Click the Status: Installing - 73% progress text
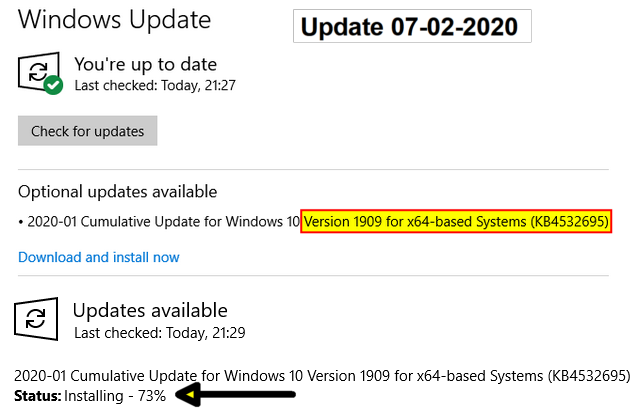The height and width of the screenshot is (412, 639). coord(90,396)
